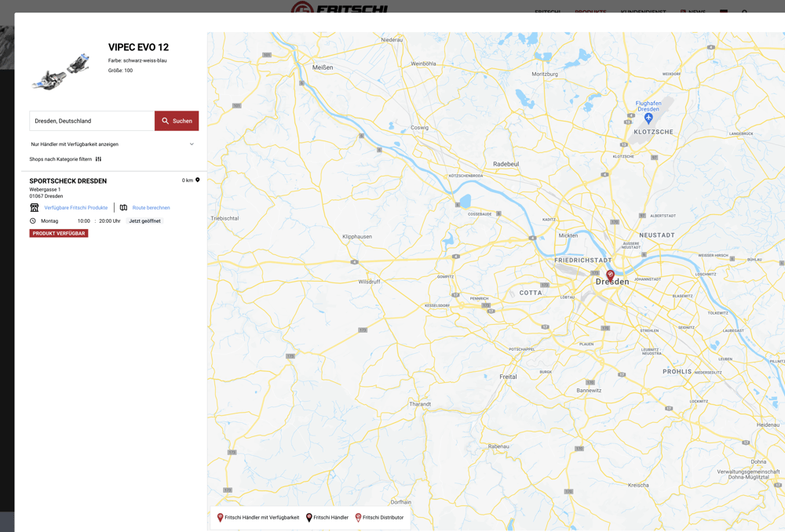
Task: Click the Weinböhla label on the map
Action: pyautogui.click(x=424, y=64)
